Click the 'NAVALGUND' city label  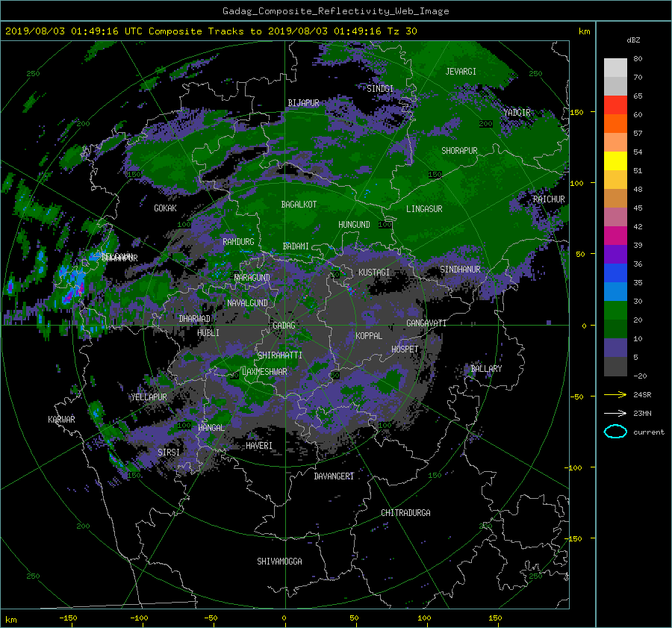247,303
